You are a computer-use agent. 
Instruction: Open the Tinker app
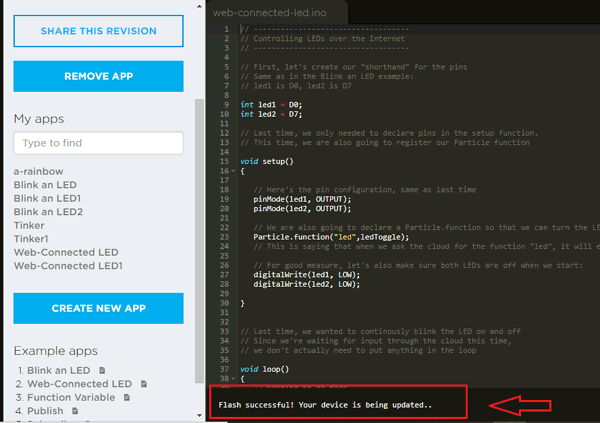tap(29, 225)
